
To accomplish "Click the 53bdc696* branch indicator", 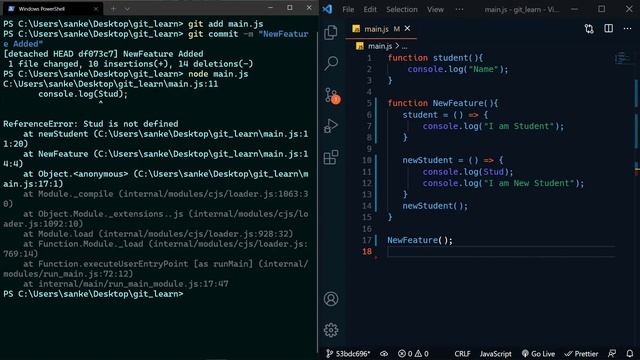I will click(x=348, y=353).
